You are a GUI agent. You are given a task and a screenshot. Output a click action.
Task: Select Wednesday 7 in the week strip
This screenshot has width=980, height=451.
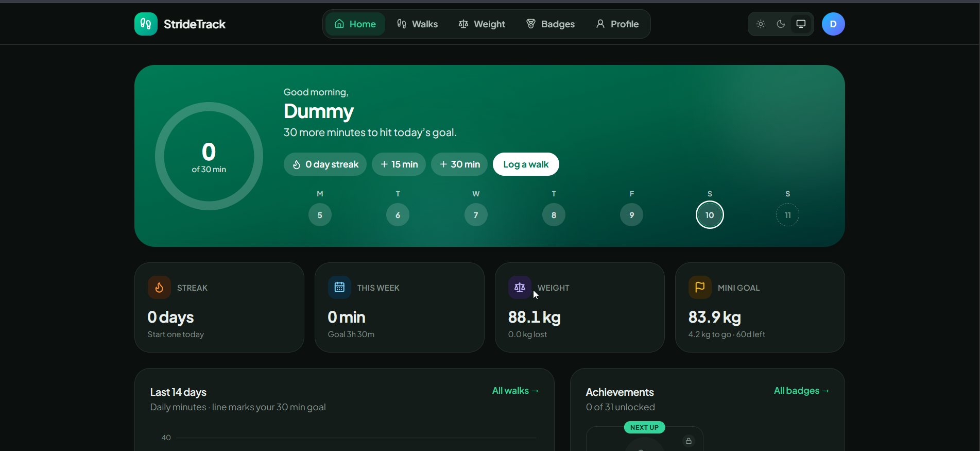click(x=476, y=215)
